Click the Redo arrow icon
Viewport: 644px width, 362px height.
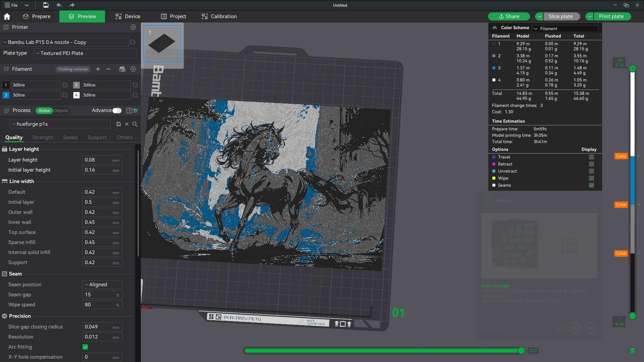pyautogui.click(x=72, y=5)
